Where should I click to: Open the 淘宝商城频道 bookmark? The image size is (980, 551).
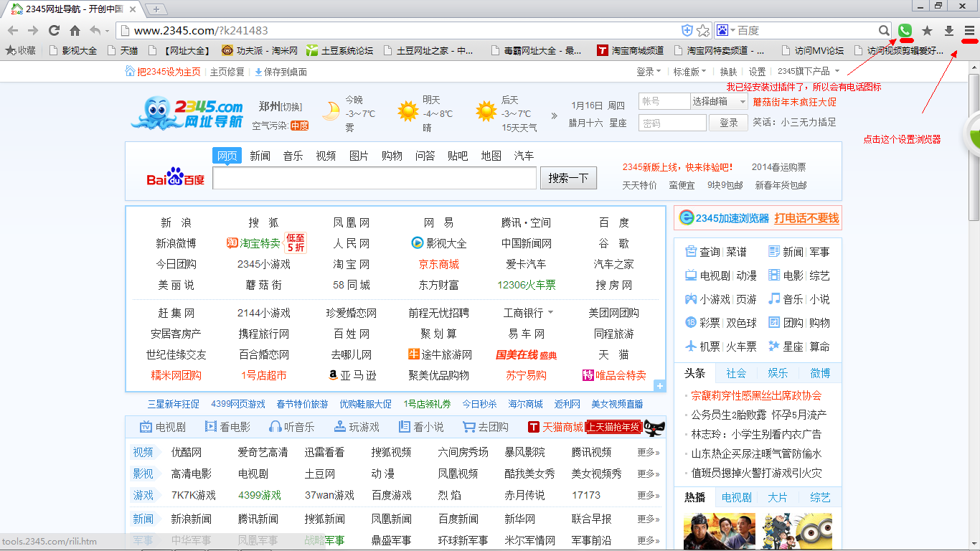tap(630, 51)
